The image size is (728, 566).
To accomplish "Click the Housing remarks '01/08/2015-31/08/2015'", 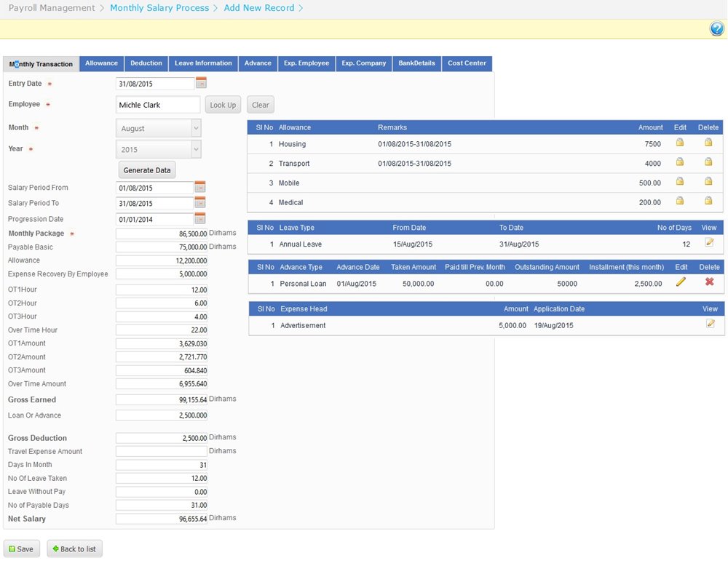I will click(x=415, y=144).
